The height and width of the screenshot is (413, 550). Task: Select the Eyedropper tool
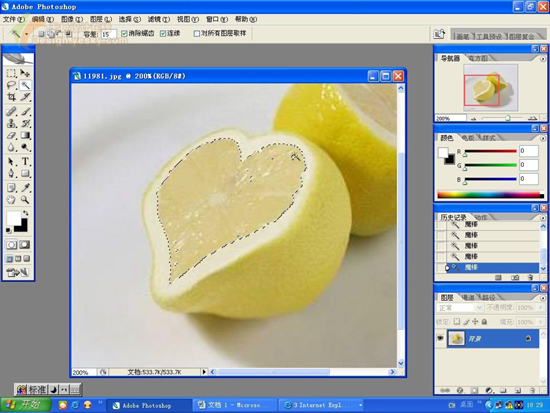[x=25, y=187]
